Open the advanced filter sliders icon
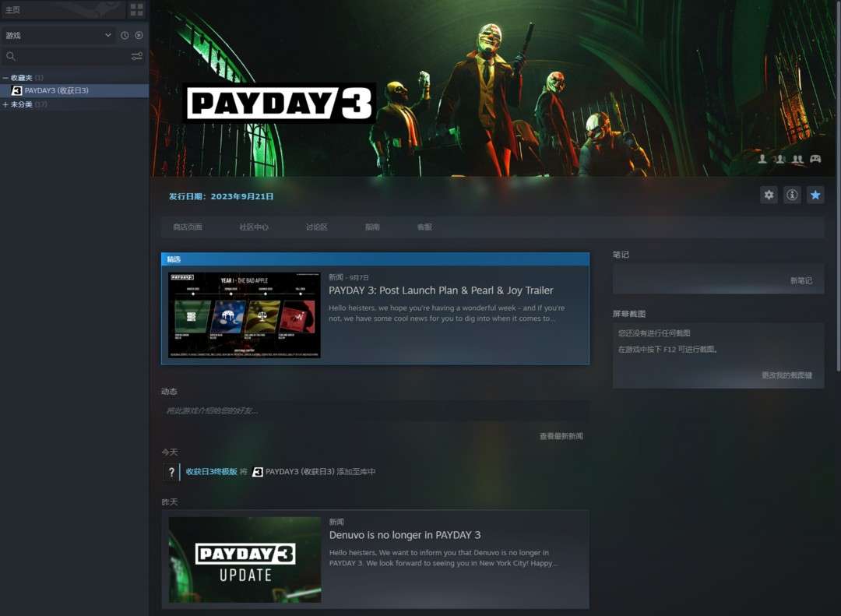This screenshot has height=616, width=841. click(x=137, y=56)
